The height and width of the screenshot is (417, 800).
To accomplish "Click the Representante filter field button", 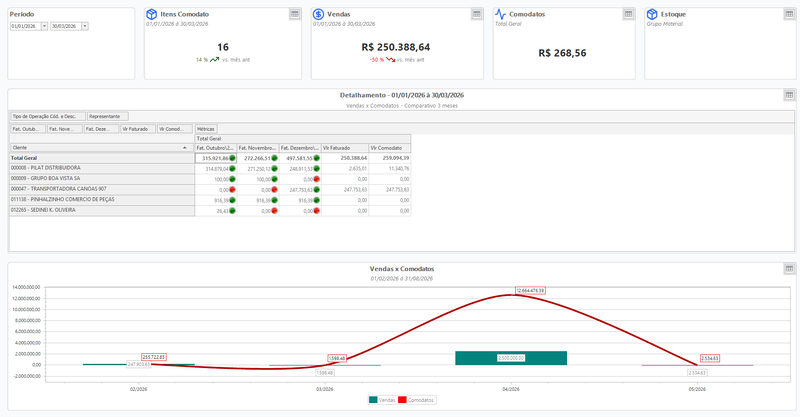I will pyautogui.click(x=108, y=116).
